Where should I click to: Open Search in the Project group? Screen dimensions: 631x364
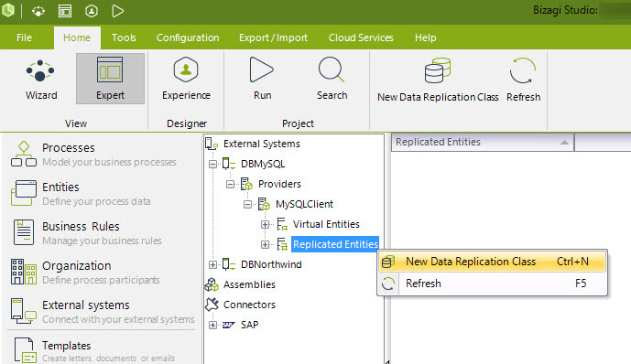[332, 80]
